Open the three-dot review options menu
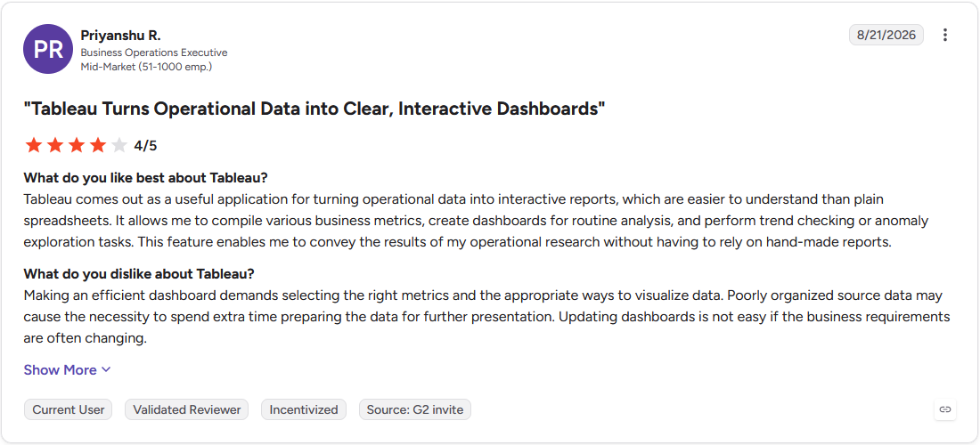980x445 pixels. (x=945, y=35)
